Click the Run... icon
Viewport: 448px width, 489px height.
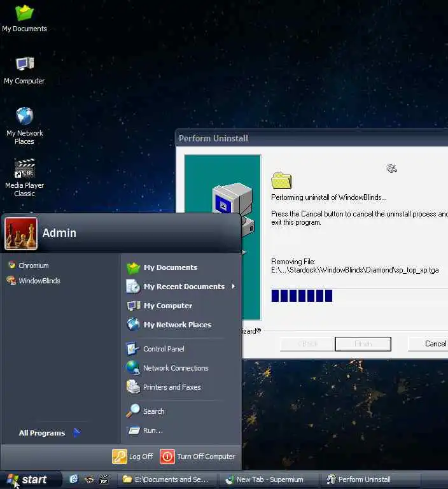[x=134, y=430]
